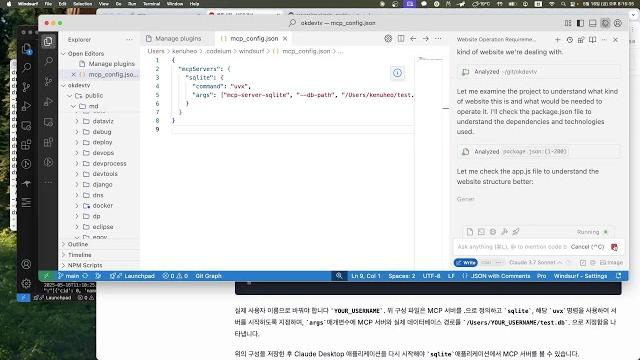This screenshot has height=360, width=640.
Task: Close mcp_config.json in Open Editors
Action: click(x=73, y=75)
